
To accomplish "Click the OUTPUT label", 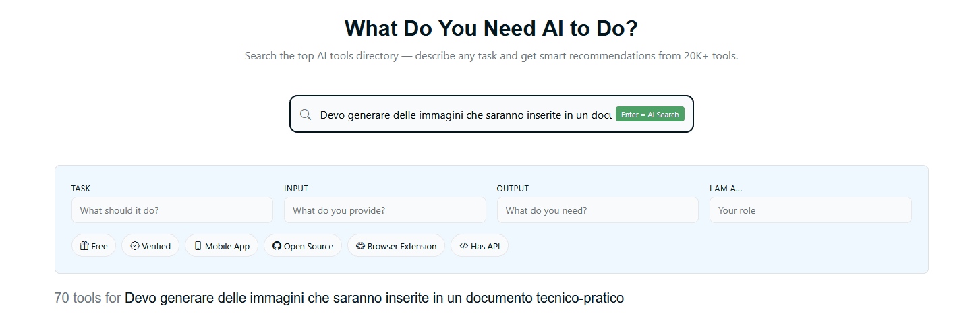I will pos(513,189).
